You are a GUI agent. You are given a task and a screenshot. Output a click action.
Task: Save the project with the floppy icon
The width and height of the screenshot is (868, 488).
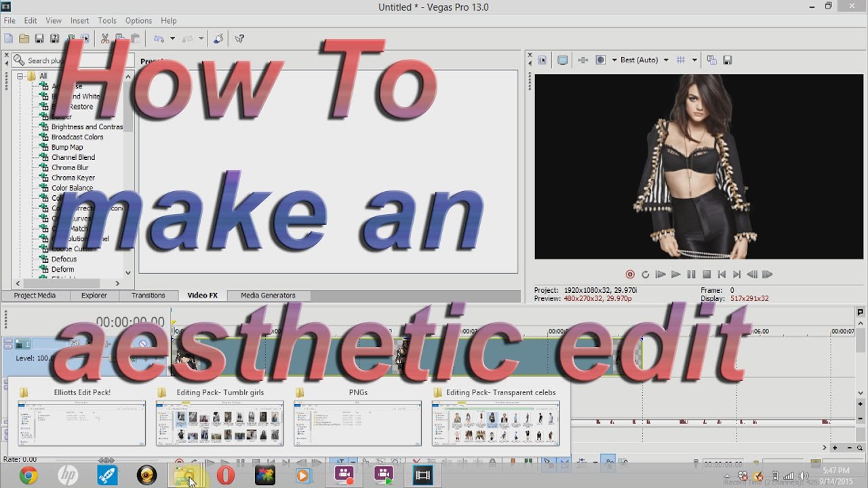pyautogui.click(x=39, y=39)
